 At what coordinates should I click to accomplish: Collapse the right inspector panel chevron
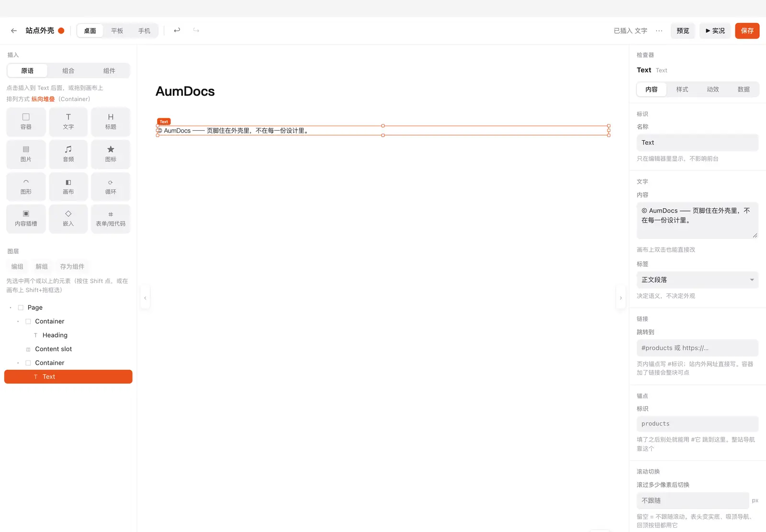tap(621, 298)
